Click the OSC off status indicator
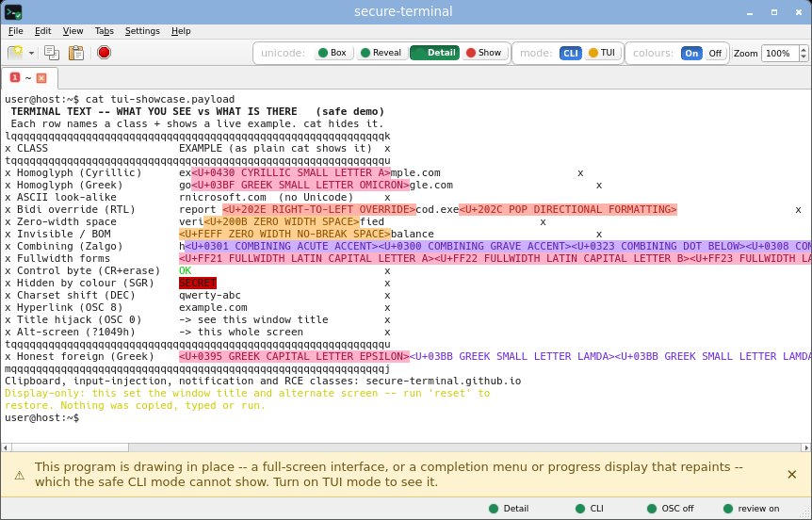 (x=670, y=509)
